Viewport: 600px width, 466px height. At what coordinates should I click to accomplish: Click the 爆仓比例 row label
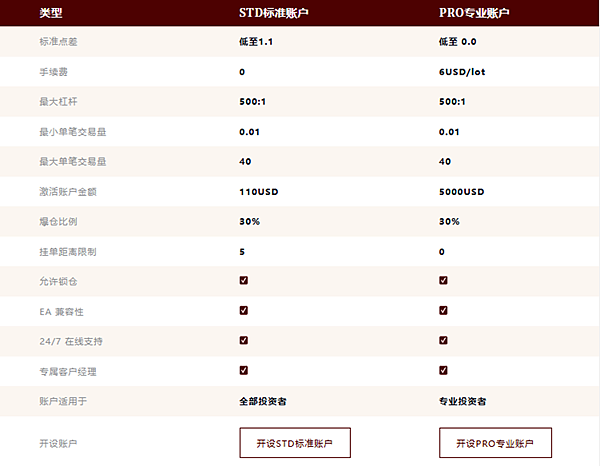coord(58,222)
